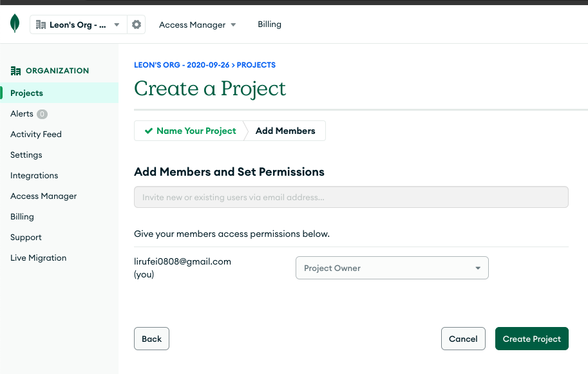Click the green checkmark on Name Your Project

click(x=149, y=131)
